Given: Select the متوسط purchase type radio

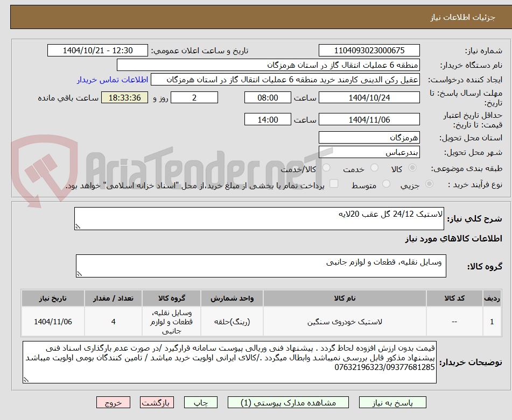Looking at the screenshot, I should [x=386, y=184].
